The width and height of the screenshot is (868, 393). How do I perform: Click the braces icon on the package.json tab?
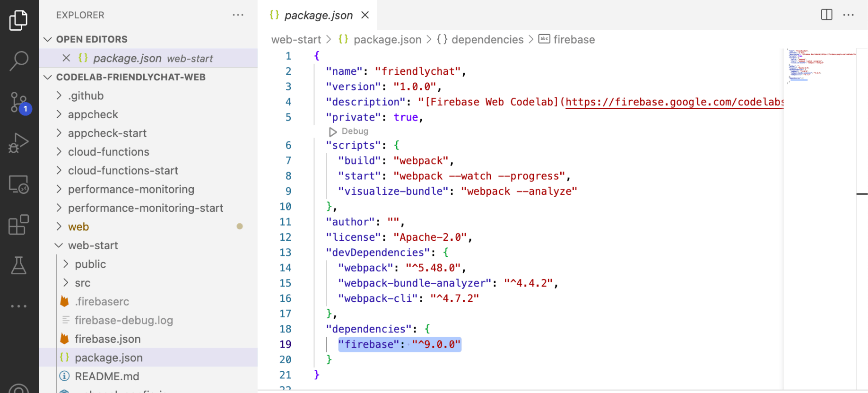tap(274, 15)
